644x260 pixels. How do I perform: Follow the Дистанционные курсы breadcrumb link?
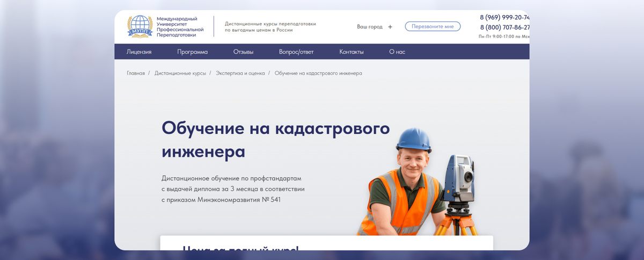pyautogui.click(x=180, y=73)
